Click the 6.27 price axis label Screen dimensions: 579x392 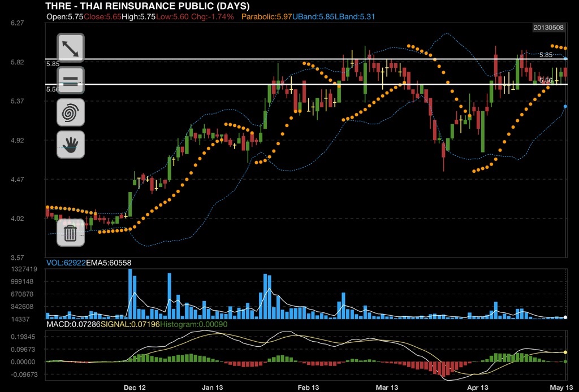coord(18,23)
